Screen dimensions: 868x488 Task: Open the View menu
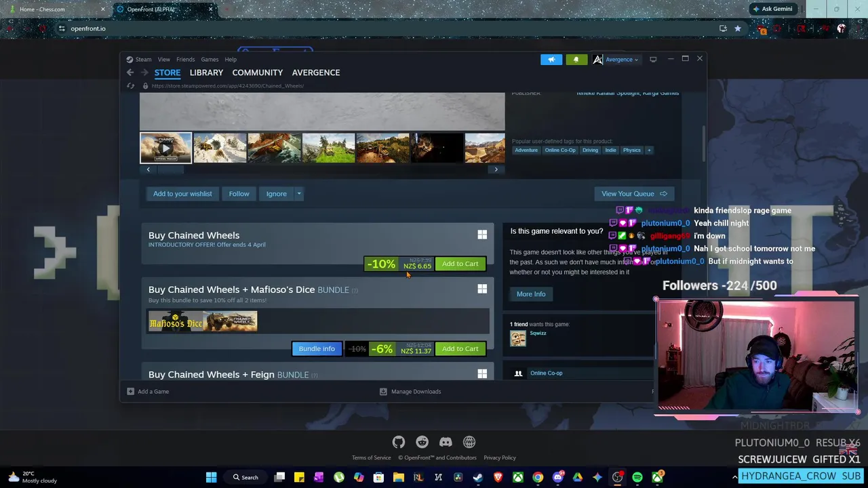pyautogui.click(x=164, y=60)
